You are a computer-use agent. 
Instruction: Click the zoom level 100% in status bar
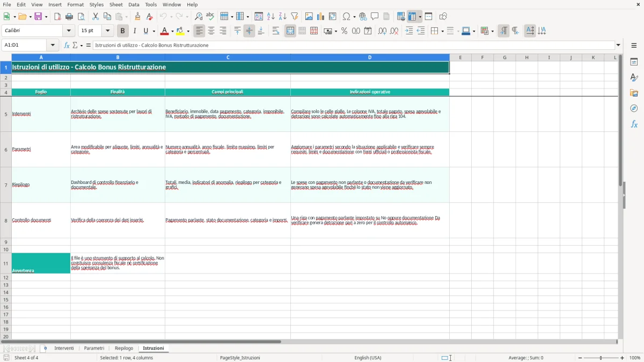tap(635, 358)
